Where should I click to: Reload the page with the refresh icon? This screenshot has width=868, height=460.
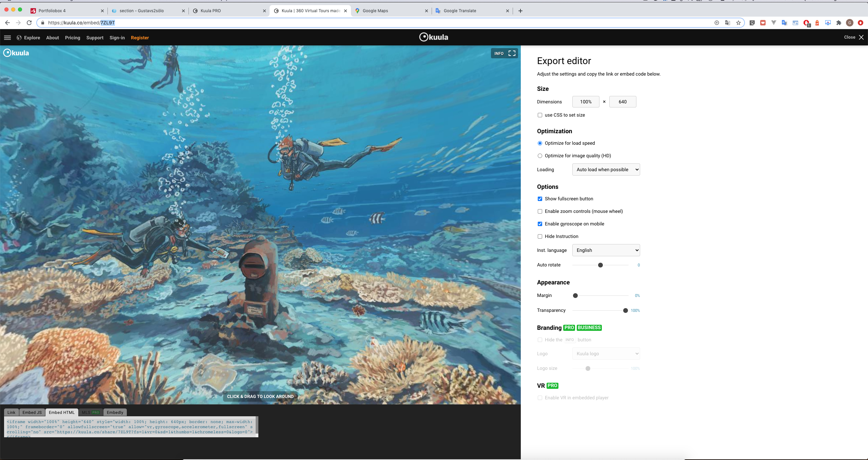click(29, 23)
